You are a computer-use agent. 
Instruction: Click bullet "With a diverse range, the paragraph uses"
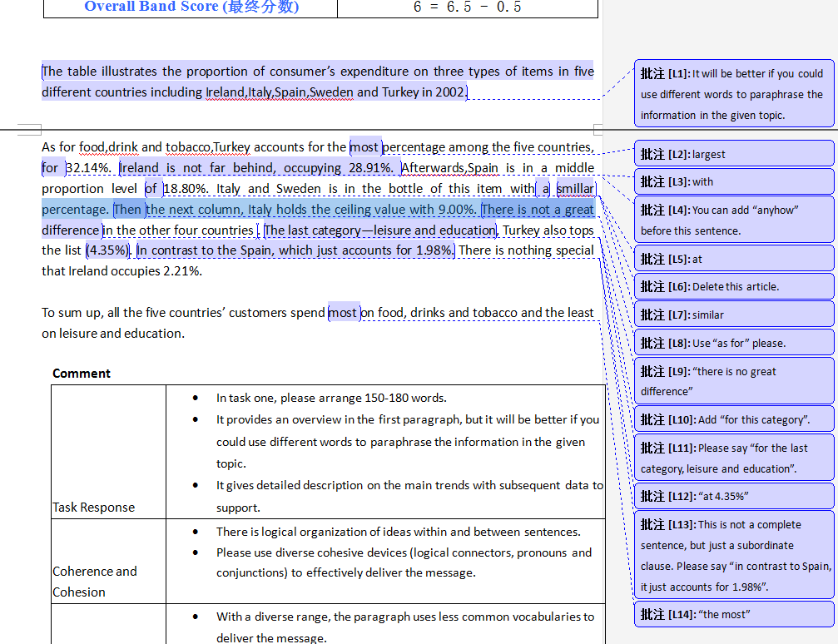tap(405, 627)
